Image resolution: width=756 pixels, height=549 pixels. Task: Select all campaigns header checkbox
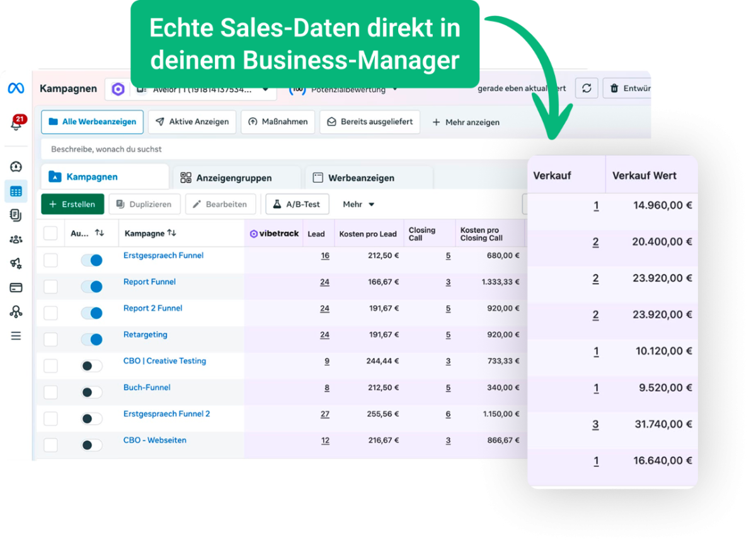click(x=50, y=234)
